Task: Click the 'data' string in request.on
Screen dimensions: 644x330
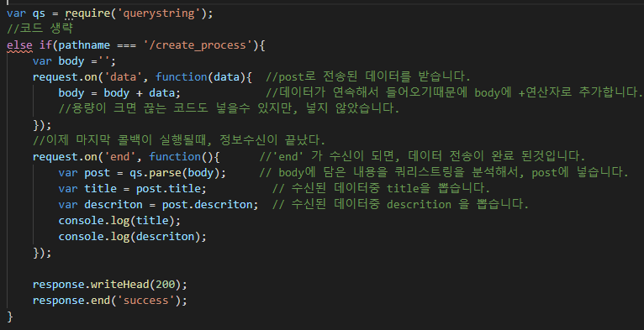Action: [124, 77]
